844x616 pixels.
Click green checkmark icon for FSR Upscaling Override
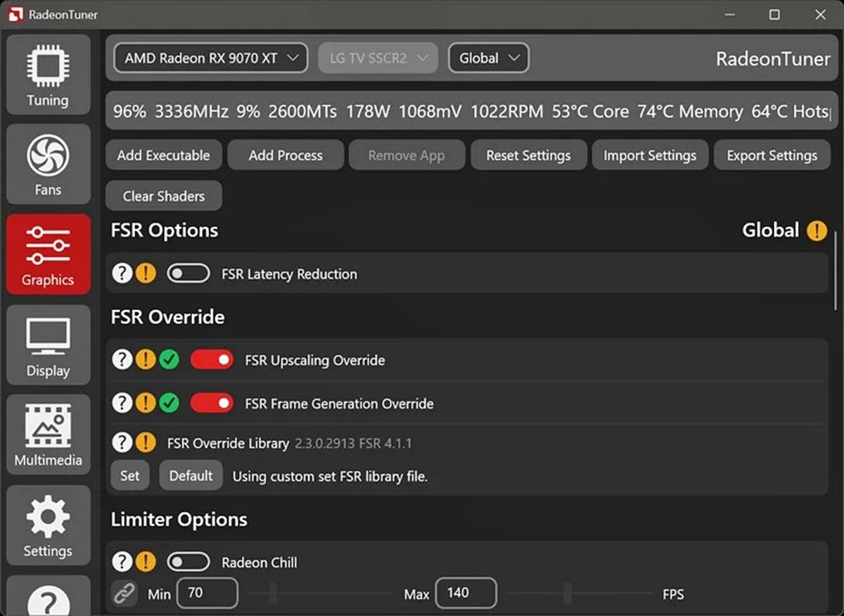pyautogui.click(x=169, y=360)
